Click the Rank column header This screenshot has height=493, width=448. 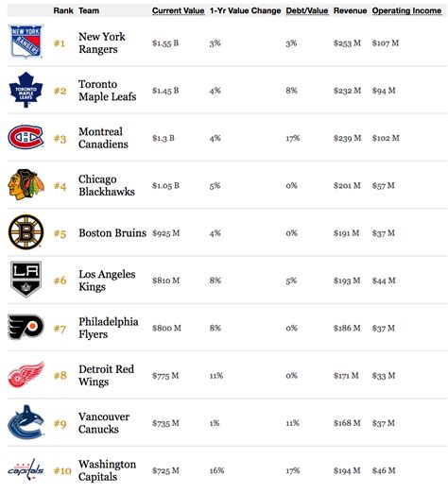63,10
